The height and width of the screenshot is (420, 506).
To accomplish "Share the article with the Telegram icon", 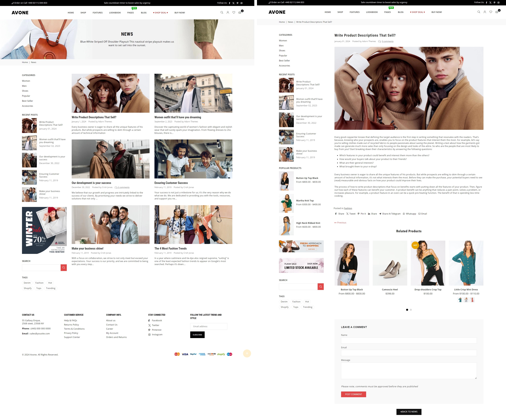I will tap(380, 214).
